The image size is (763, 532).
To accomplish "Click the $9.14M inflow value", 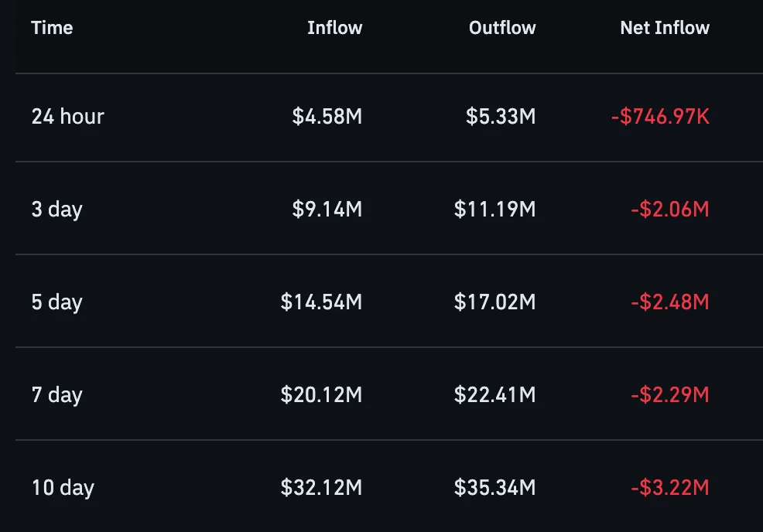I will point(327,210).
